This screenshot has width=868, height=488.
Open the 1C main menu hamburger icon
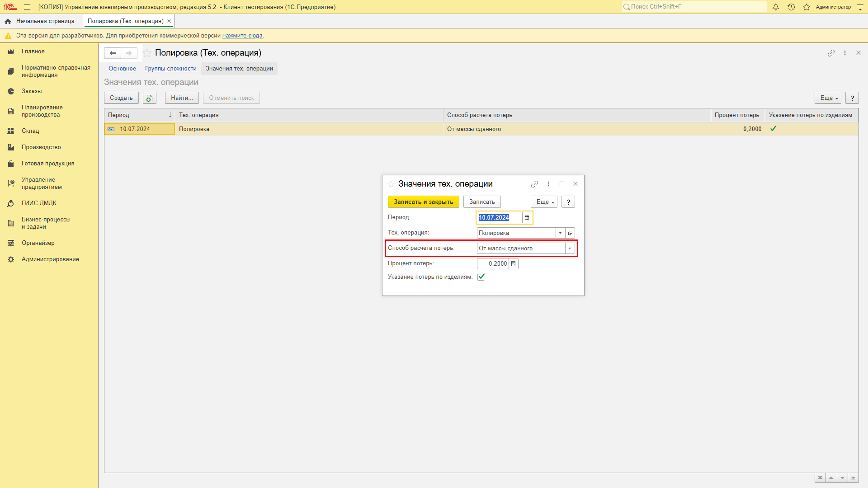click(x=27, y=7)
